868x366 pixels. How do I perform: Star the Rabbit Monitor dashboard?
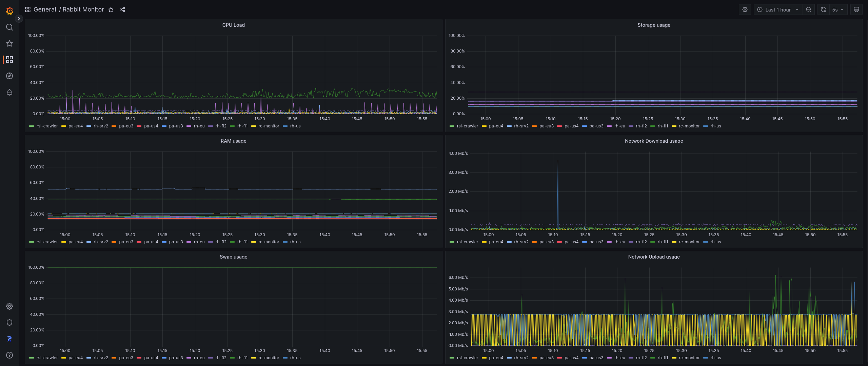111,9
